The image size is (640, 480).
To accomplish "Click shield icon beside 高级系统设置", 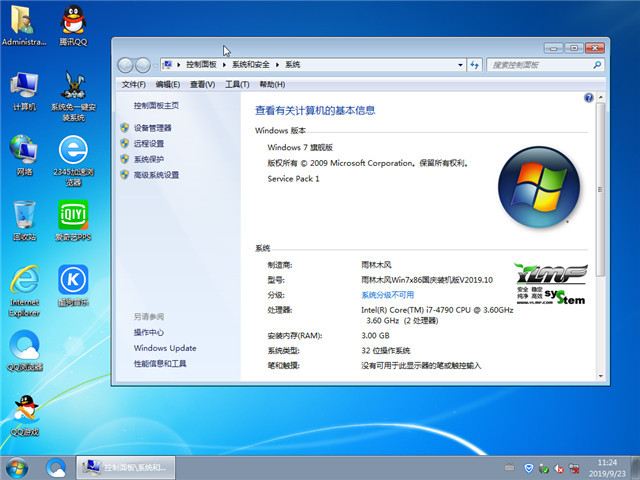I will 124,175.
